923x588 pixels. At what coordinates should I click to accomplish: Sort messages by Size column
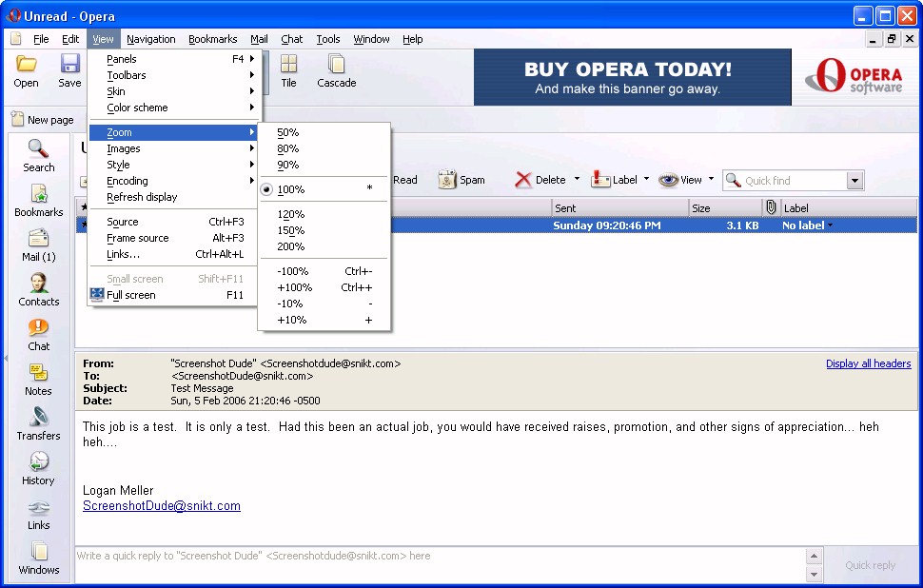point(725,207)
